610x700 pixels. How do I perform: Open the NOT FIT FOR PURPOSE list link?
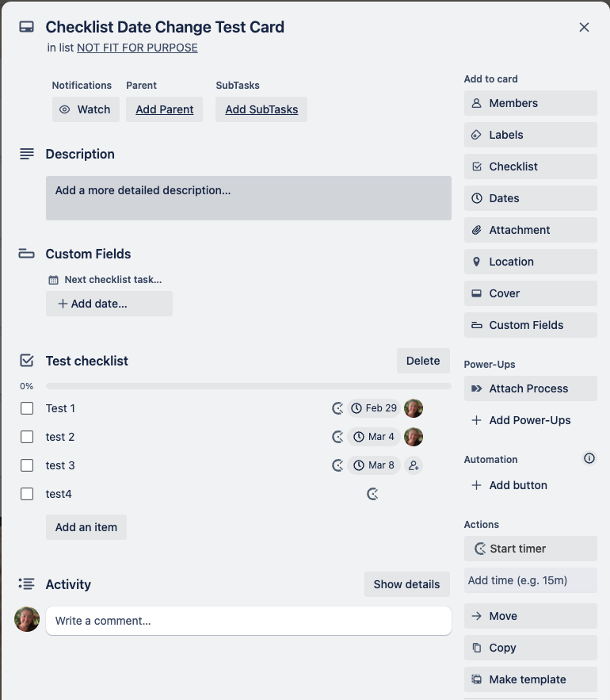(137, 48)
